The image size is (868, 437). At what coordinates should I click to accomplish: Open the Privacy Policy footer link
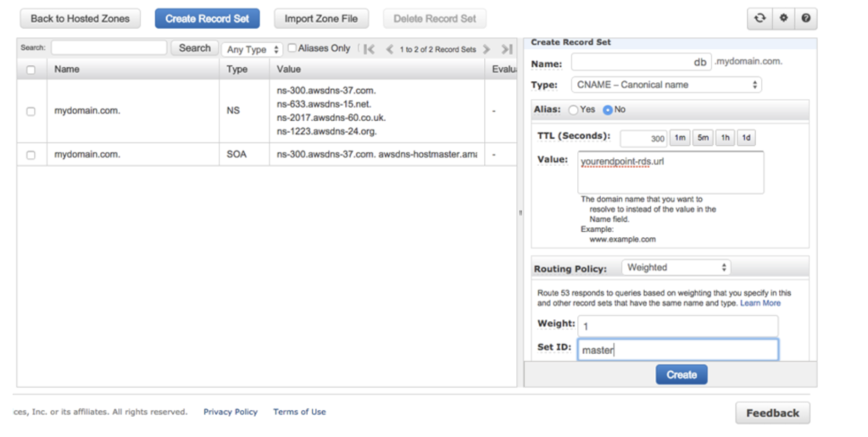[231, 412]
